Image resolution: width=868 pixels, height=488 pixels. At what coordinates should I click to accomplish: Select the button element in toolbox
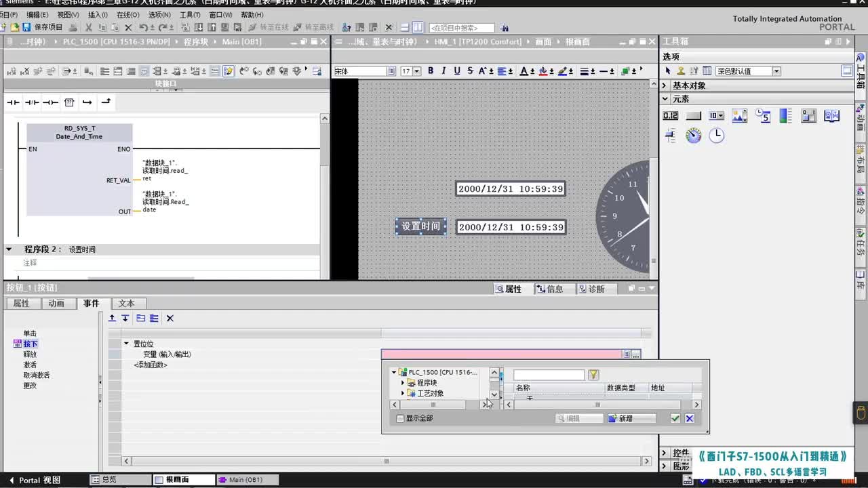[693, 116]
